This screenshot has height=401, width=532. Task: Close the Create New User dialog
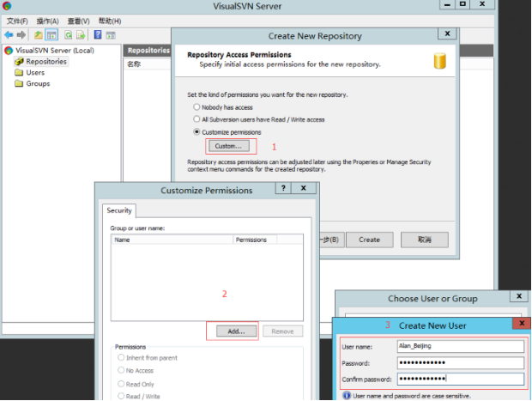click(522, 323)
